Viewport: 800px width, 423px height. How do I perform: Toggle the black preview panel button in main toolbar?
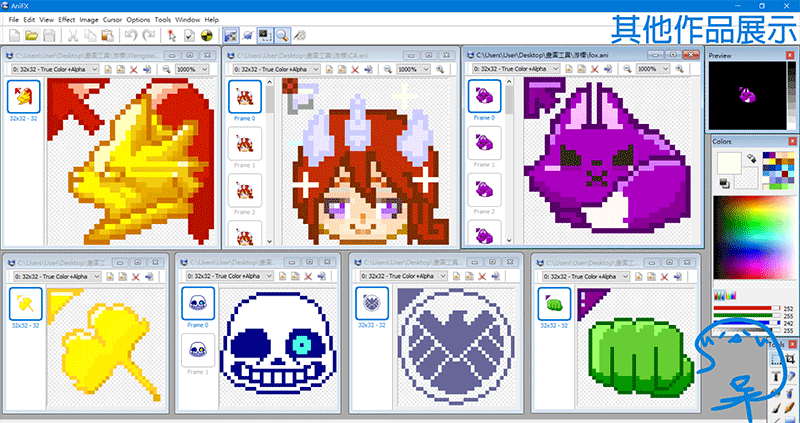pos(264,35)
